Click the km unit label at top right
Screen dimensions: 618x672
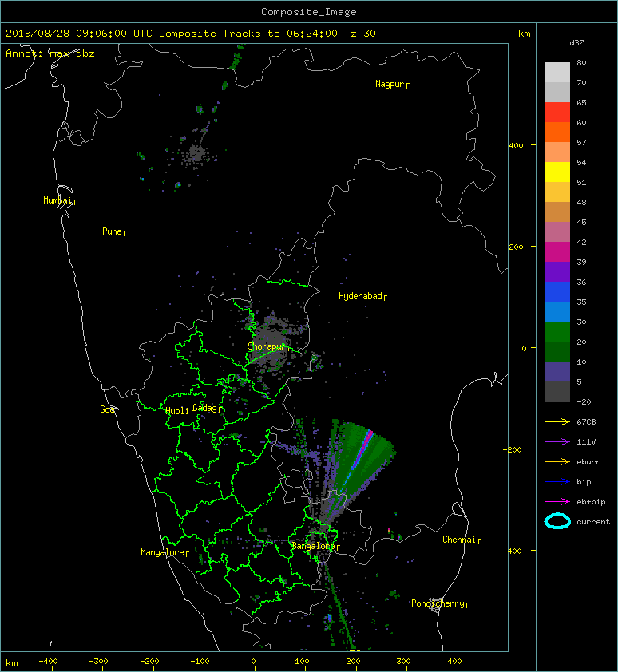tap(524, 34)
